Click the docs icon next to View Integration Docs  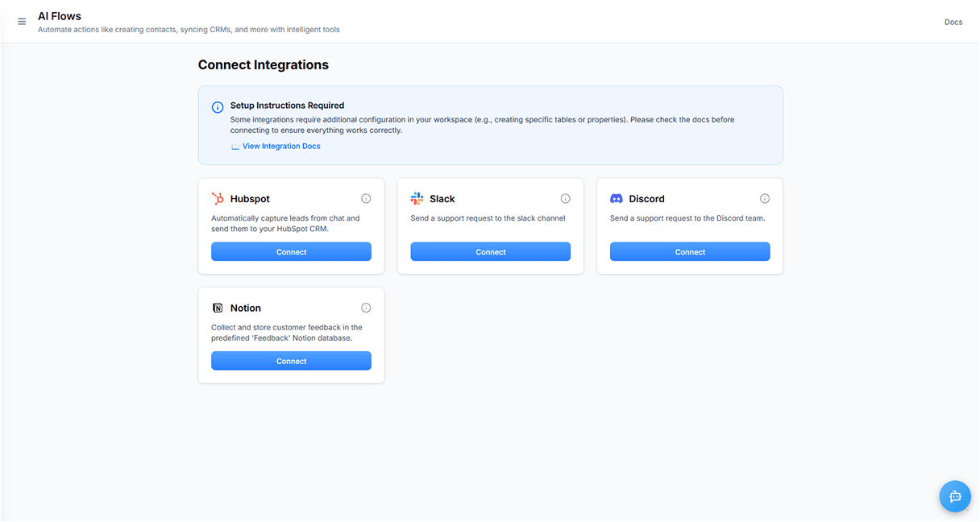pyautogui.click(x=235, y=146)
